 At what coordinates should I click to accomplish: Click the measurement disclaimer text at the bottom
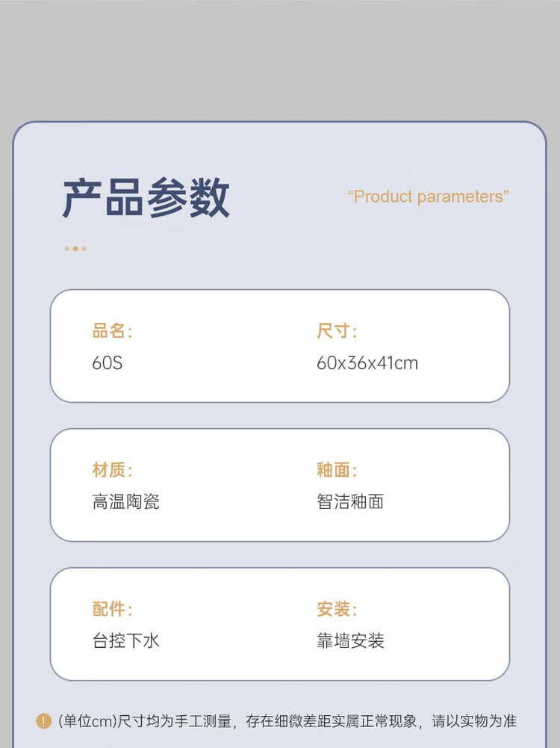(287, 721)
